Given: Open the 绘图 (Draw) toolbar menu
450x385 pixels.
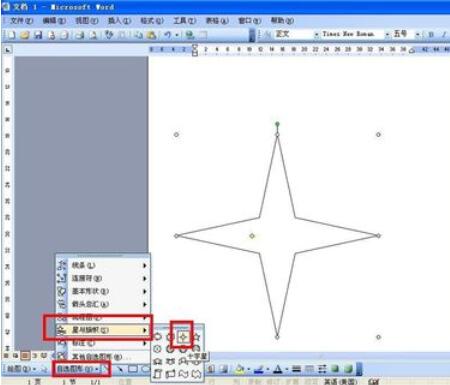Looking at the screenshot, I should click(x=22, y=369).
